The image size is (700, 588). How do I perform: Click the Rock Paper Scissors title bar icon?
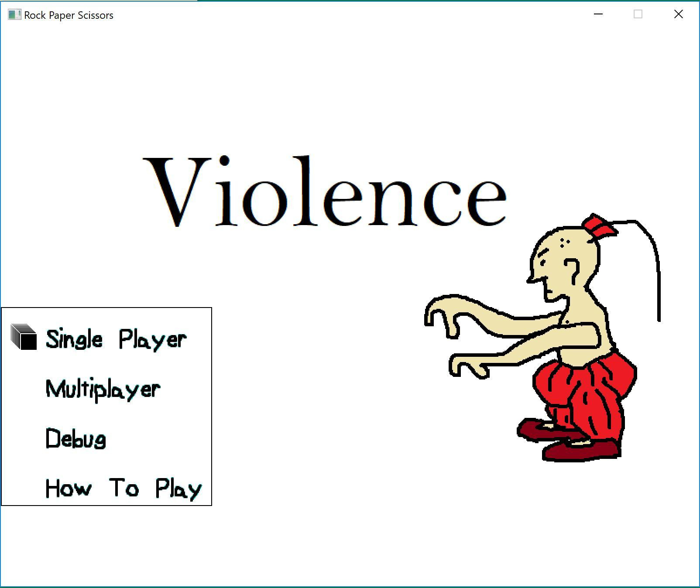tap(14, 15)
